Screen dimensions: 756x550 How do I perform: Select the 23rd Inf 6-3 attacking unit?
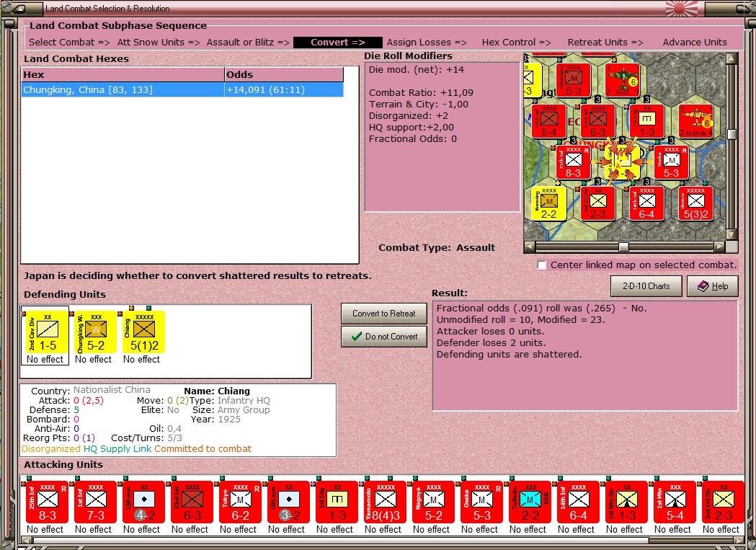192,502
